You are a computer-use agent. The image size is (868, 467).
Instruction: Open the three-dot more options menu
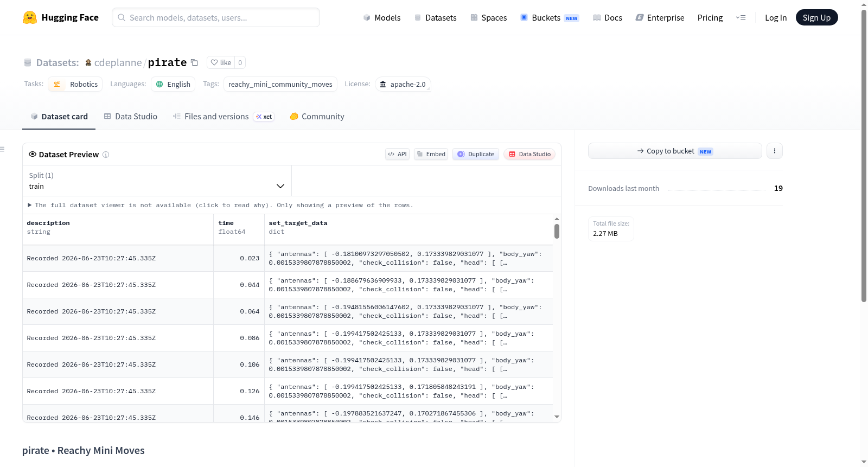coord(775,151)
